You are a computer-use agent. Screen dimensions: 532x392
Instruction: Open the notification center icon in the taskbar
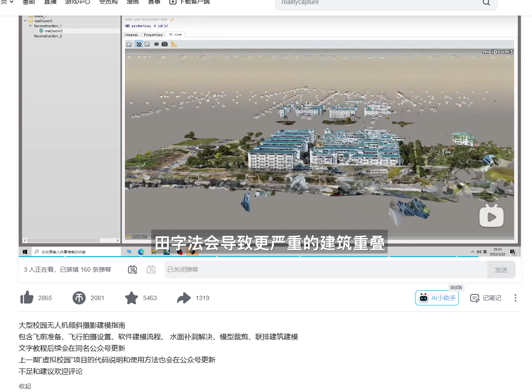[x=512, y=252]
